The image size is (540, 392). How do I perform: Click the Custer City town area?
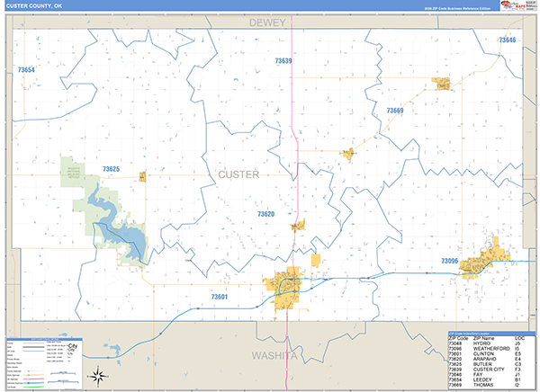pos(348,154)
